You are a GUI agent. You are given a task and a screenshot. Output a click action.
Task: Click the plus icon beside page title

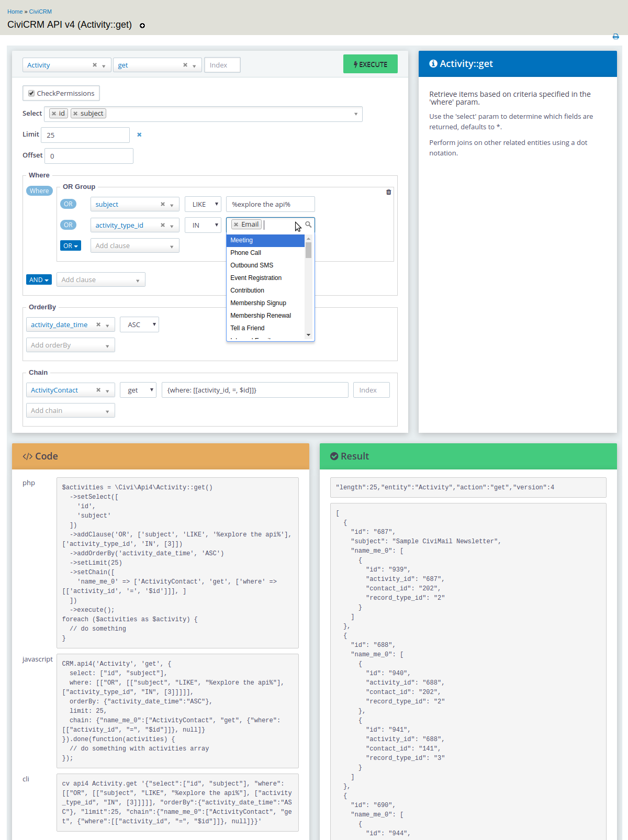pyautogui.click(x=142, y=26)
